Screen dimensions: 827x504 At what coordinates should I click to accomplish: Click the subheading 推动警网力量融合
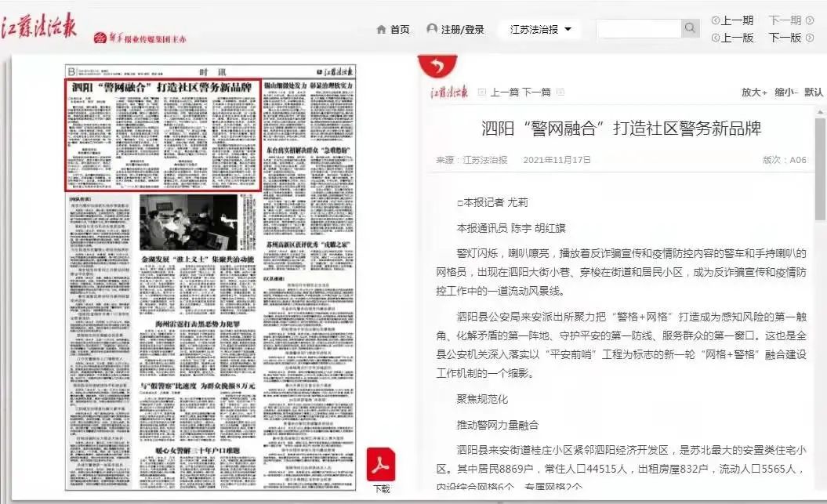[x=497, y=425]
